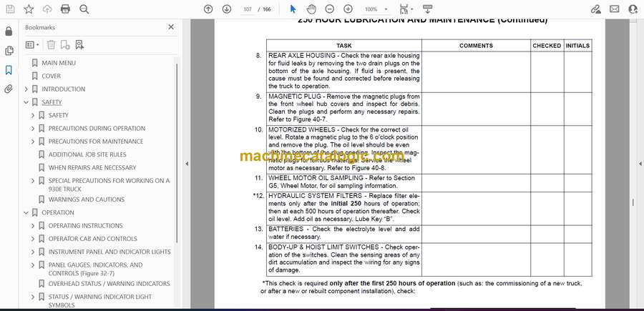Open the bookmark options menu dropdown
This screenshot has height=311, width=644.
click(x=32, y=45)
